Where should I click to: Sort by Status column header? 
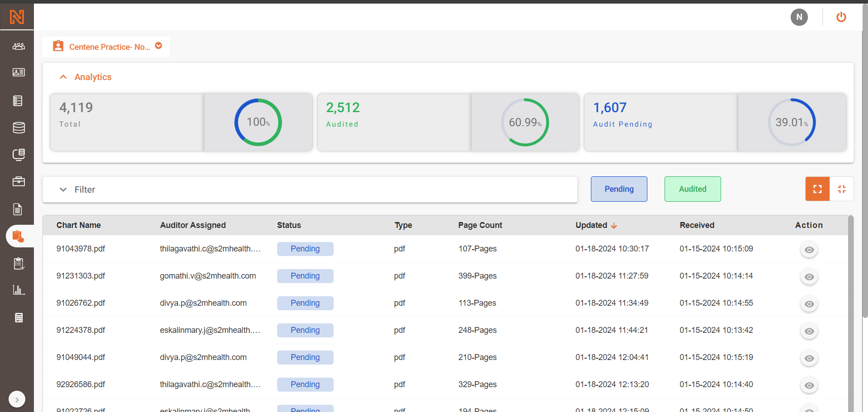(x=289, y=225)
